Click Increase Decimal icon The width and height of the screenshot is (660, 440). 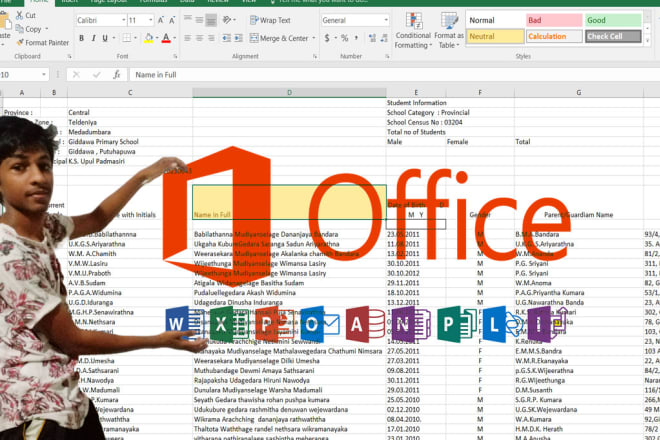[372, 38]
